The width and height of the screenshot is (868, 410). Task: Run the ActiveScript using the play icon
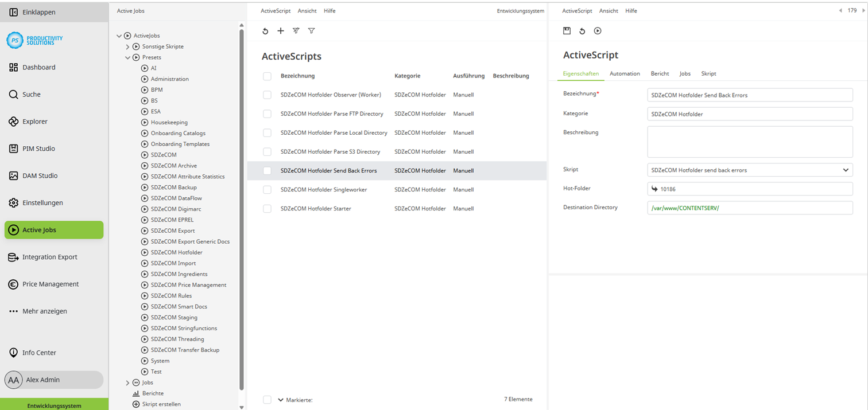tap(597, 31)
